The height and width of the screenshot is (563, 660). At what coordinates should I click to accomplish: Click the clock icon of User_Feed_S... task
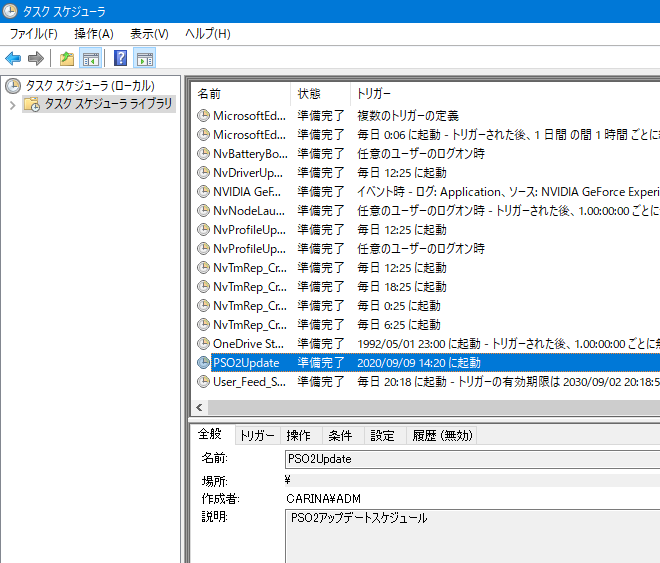(x=203, y=382)
